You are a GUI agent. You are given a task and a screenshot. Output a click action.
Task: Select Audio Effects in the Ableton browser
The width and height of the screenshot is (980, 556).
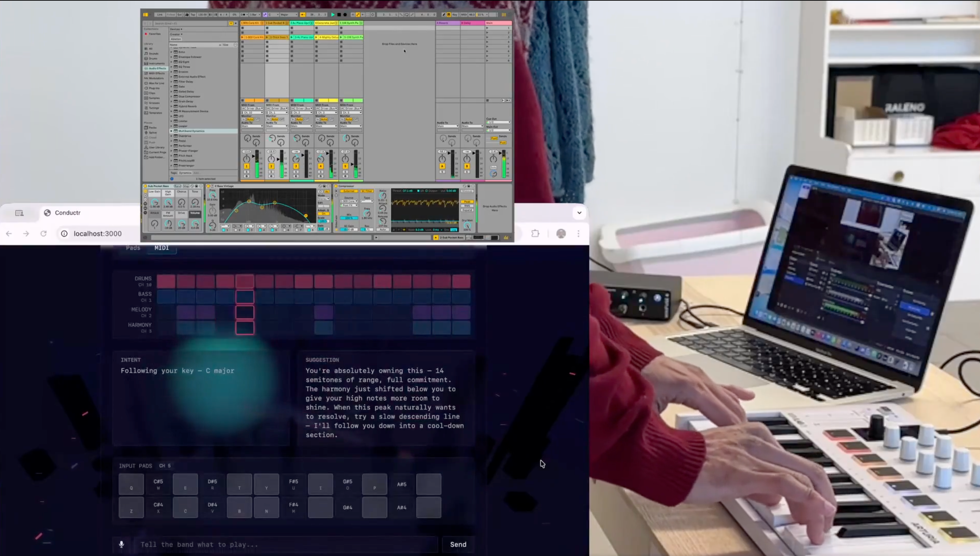[x=157, y=68]
